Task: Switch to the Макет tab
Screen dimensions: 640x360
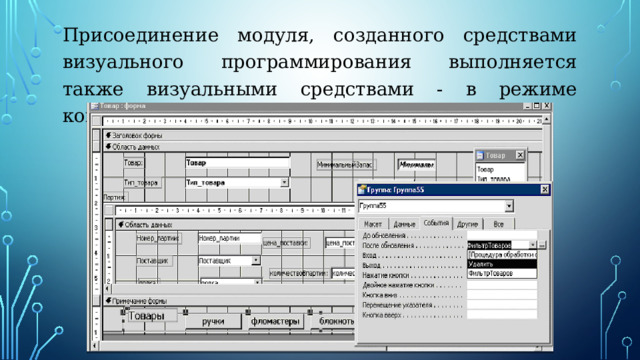Action: (x=372, y=224)
